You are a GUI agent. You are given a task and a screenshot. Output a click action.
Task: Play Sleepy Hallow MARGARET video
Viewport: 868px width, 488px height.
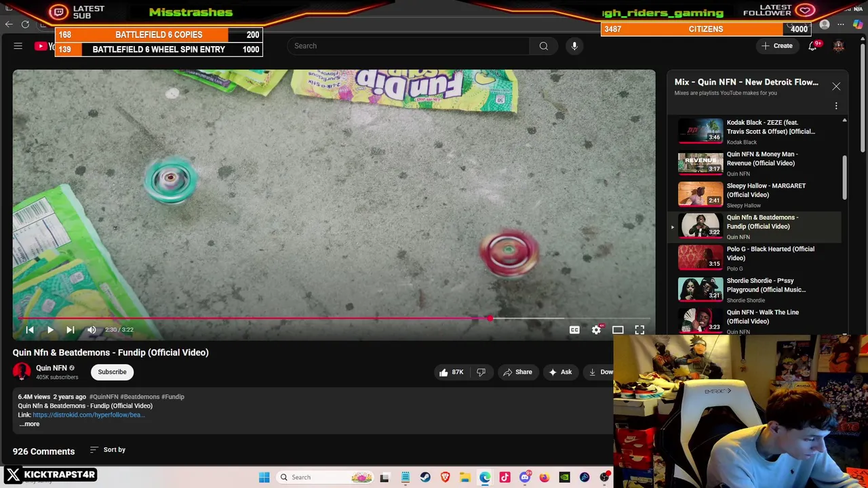(x=753, y=195)
